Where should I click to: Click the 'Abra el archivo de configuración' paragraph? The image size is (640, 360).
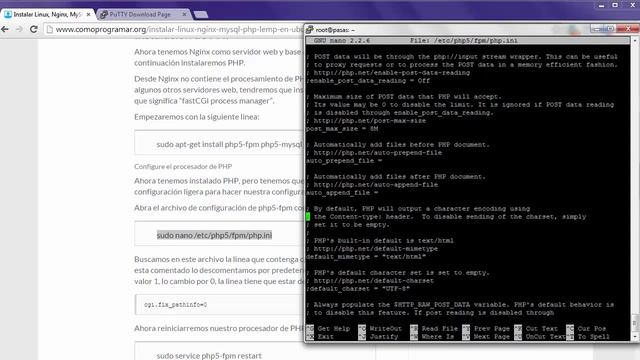pos(219,208)
